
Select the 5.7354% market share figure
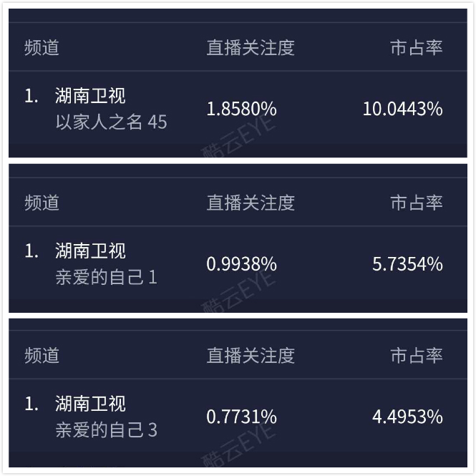407,263
